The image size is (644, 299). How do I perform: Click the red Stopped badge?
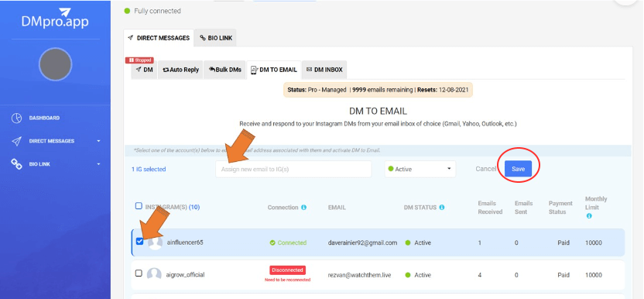coord(139,60)
